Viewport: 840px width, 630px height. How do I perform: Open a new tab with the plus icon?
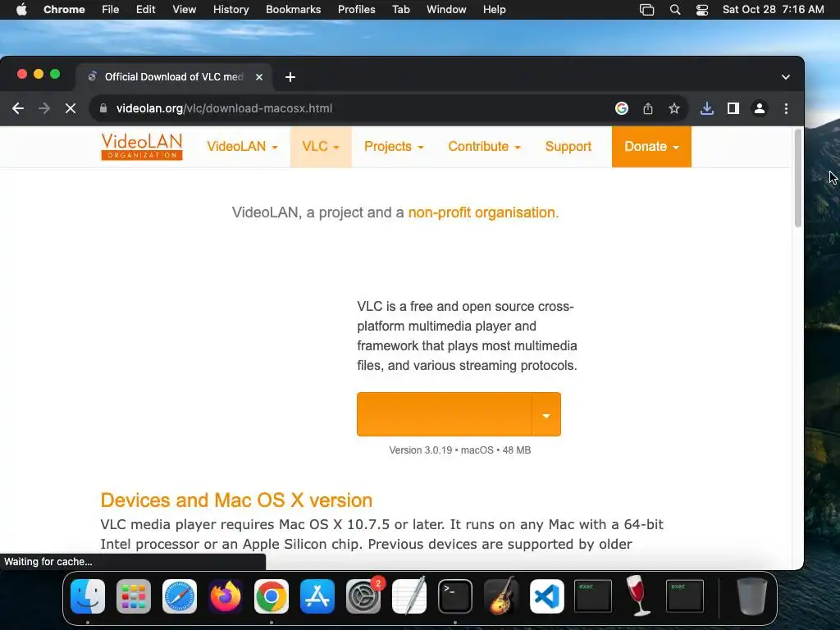coord(290,77)
